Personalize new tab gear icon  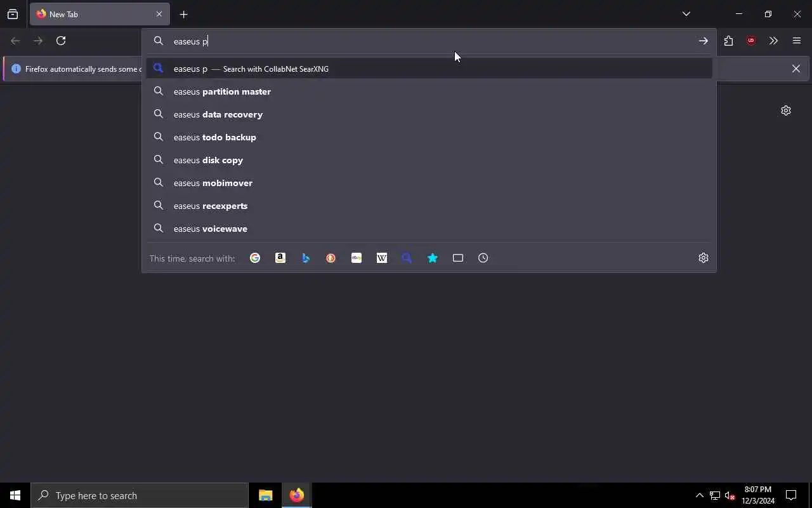click(x=786, y=110)
